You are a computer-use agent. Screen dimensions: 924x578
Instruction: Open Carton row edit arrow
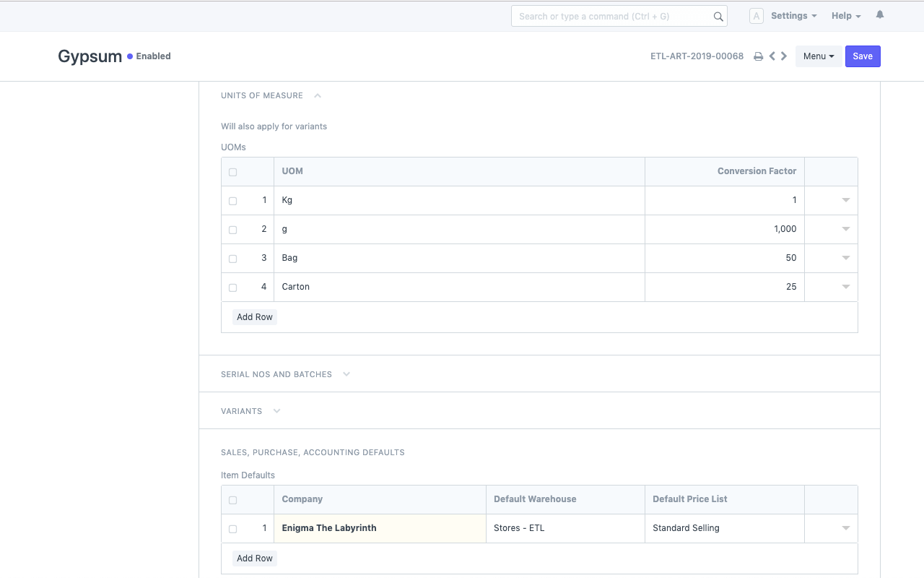tap(845, 287)
